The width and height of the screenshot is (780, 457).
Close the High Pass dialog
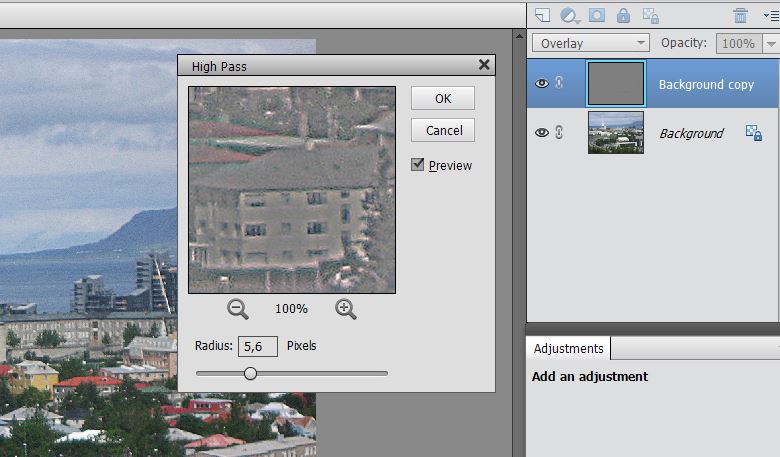click(x=484, y=65)
